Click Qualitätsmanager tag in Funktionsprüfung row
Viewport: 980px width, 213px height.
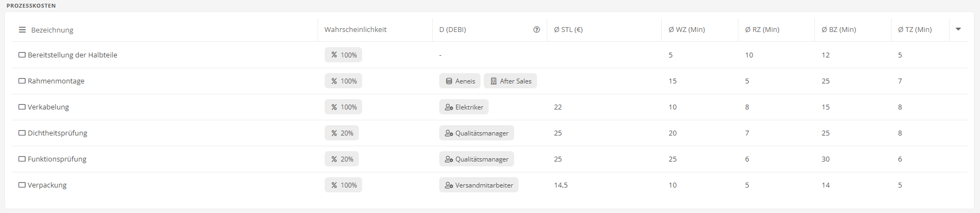[x=477, y=159]
